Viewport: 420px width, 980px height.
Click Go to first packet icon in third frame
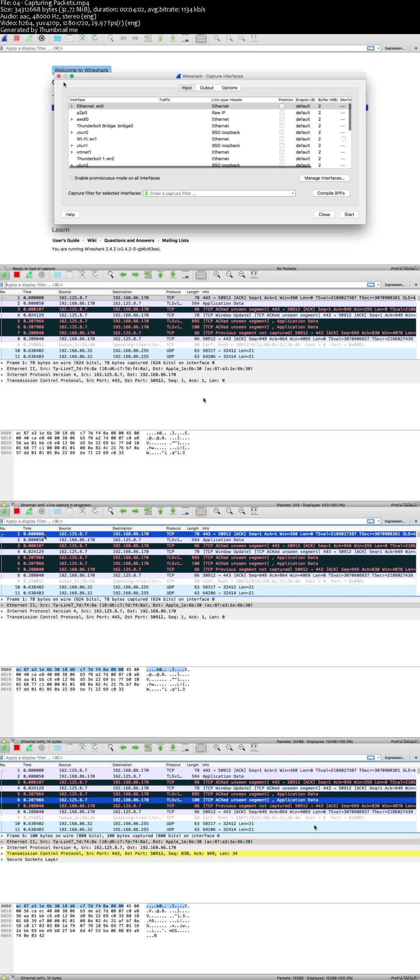click(160, 511)
